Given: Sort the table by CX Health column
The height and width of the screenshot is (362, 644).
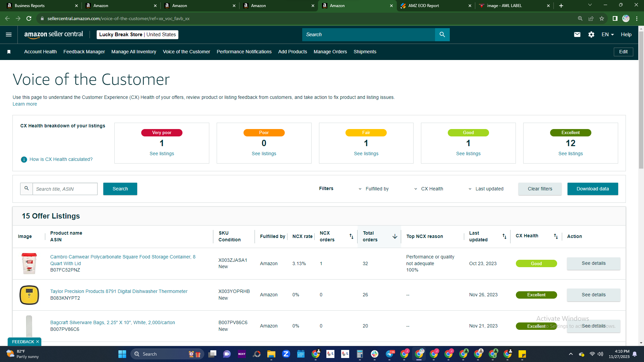Looking at the screenshot, I should 556,236.
